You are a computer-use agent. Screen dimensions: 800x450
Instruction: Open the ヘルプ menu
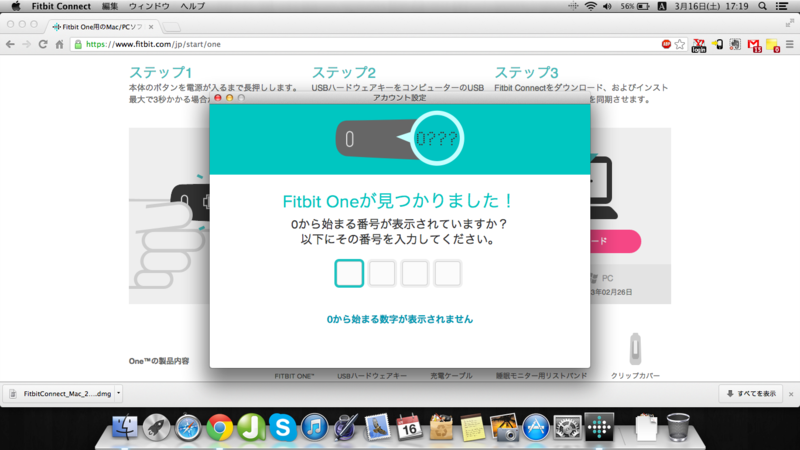192,6
